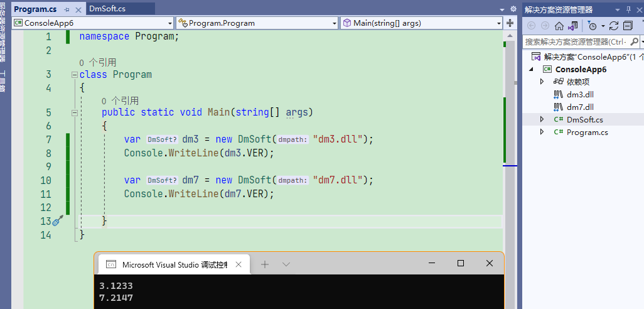Expand the DmSoft.cs tree node
644x309 pixels.
point(542,119)
